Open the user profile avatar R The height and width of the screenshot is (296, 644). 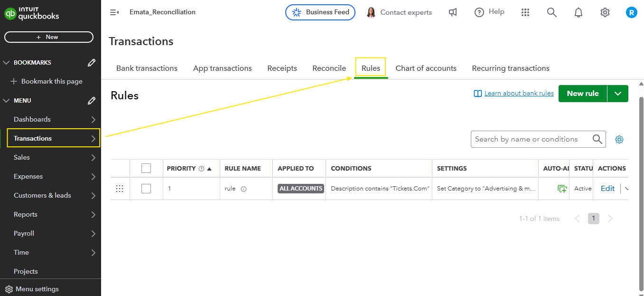(631, 12)
